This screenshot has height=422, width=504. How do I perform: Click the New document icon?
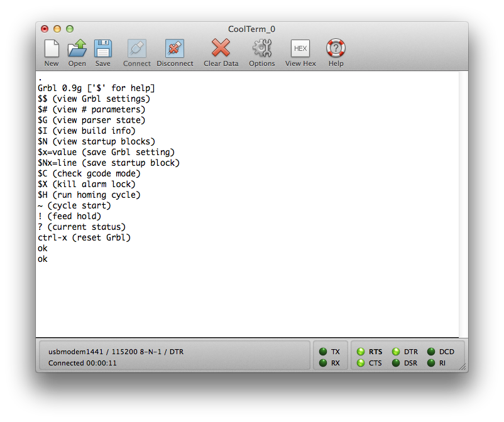pos(52,49)
